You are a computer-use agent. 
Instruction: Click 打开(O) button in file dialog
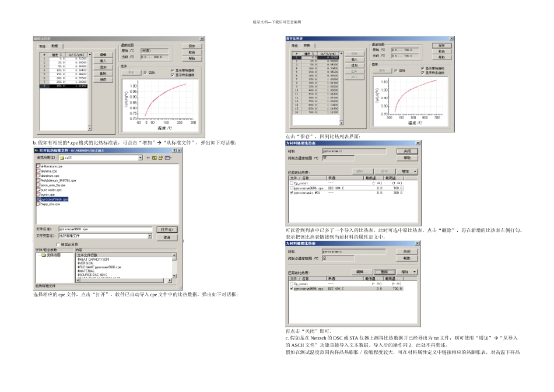[x=167, y=229]
